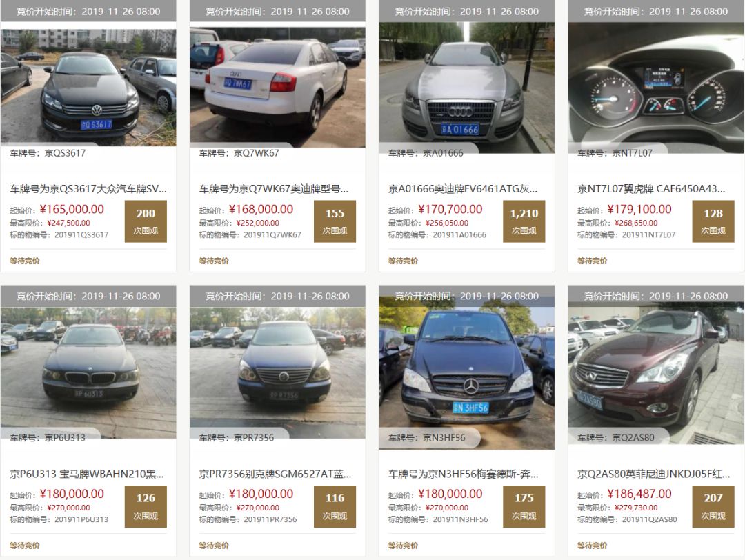Click 等待竞价 status under 京Q7WK67 listing
Viewport: 745px width, 560px height.
(214, 261)
